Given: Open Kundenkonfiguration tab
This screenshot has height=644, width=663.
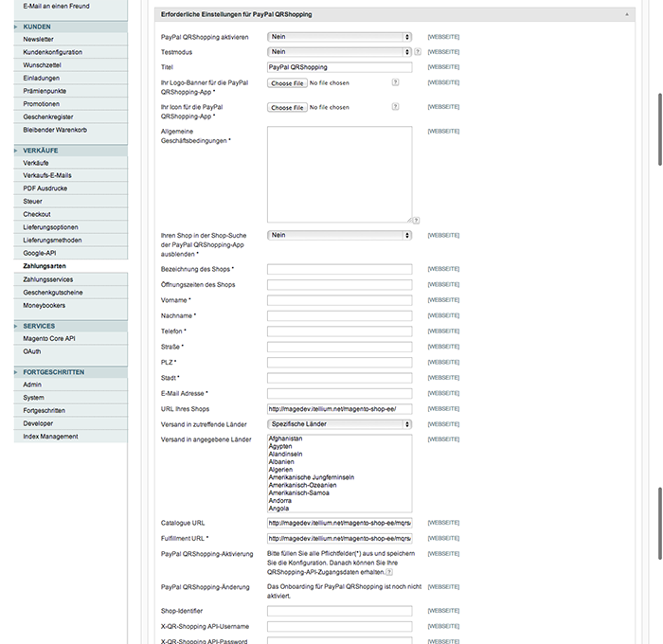Looking at the screenshot, I should tap(71, 52).
